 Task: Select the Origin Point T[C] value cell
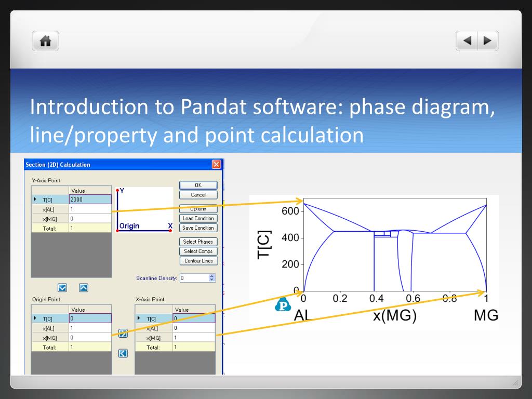tap(90, 318)
